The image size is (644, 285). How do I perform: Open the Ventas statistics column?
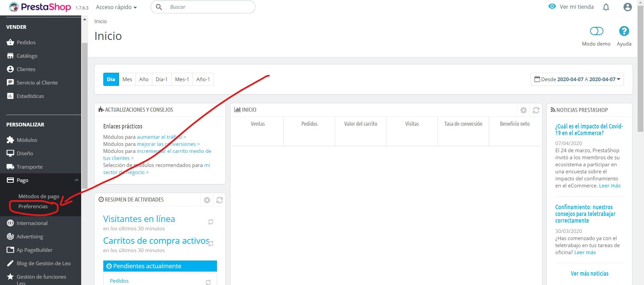point(258,131)
